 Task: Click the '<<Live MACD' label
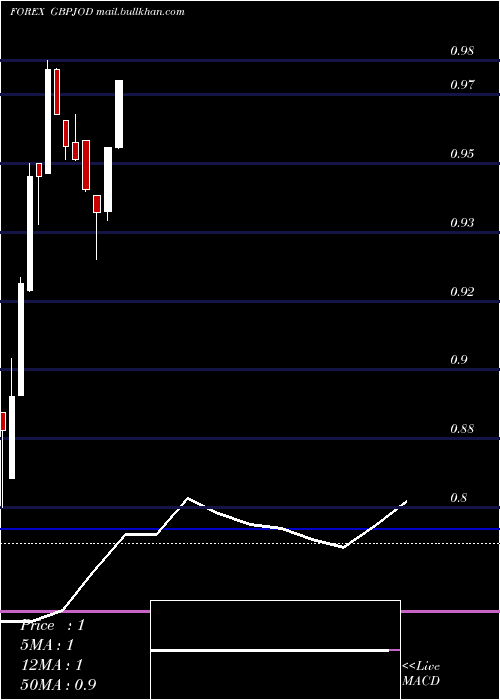point(421,674)
